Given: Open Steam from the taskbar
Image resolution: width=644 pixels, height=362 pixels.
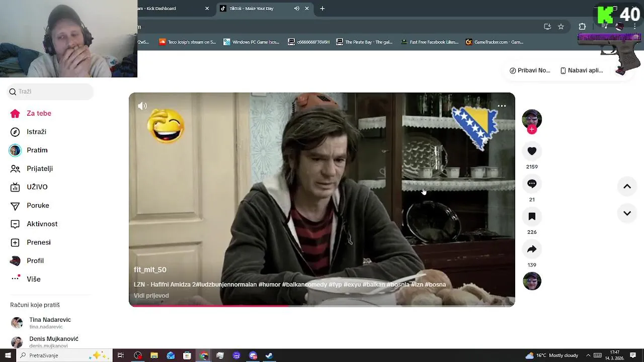Looking at the screenshot, I should point(269,355).
